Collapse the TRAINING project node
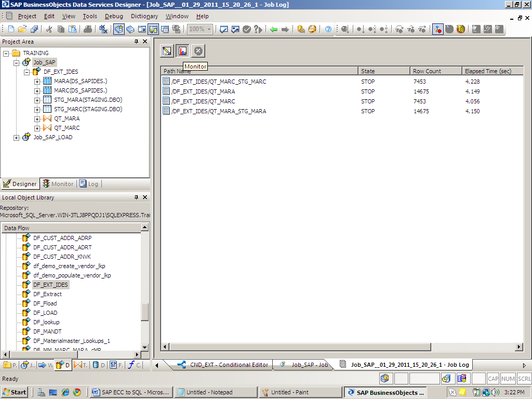The image size is (532, 399). 6,54
